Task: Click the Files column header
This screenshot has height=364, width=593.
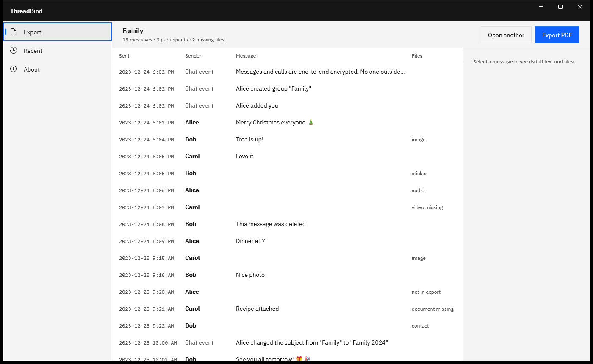Action: (x=417, y=56)
